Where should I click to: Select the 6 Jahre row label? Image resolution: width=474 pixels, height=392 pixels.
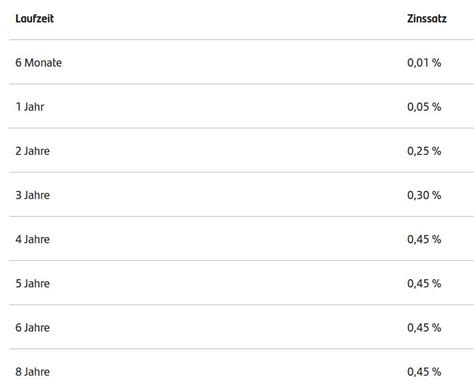[x=32, y=328]
